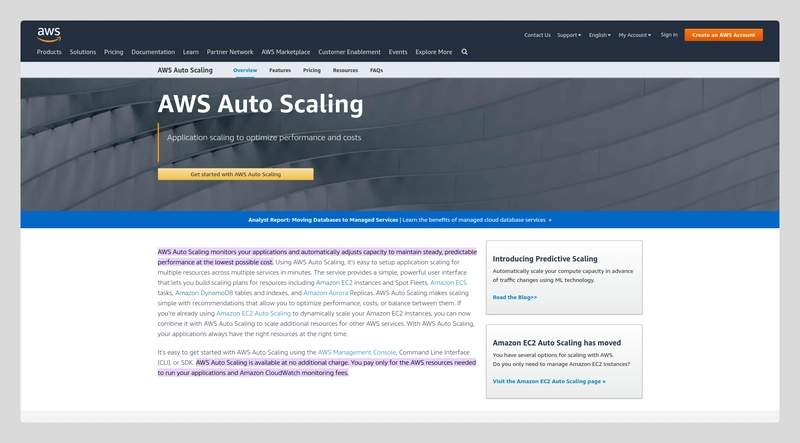The width and height of the screenshot is (800, 443).
Task: Click Get started with AWS Auto Scaling
Action: tap(236, 174)
